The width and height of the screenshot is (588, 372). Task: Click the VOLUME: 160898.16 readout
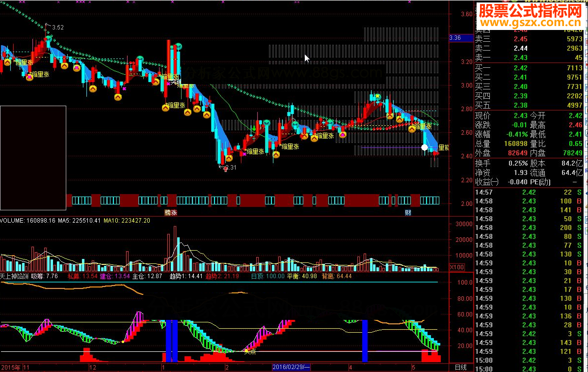(28, 221)
